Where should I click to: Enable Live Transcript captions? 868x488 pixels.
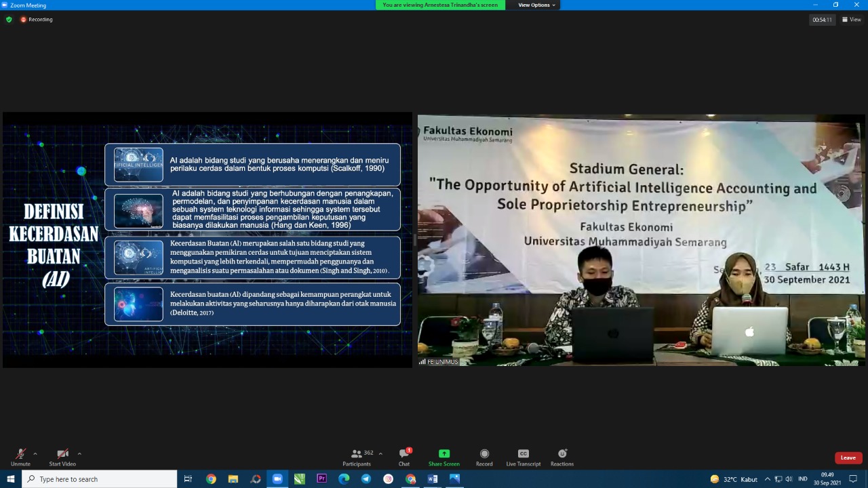[524, 457]
